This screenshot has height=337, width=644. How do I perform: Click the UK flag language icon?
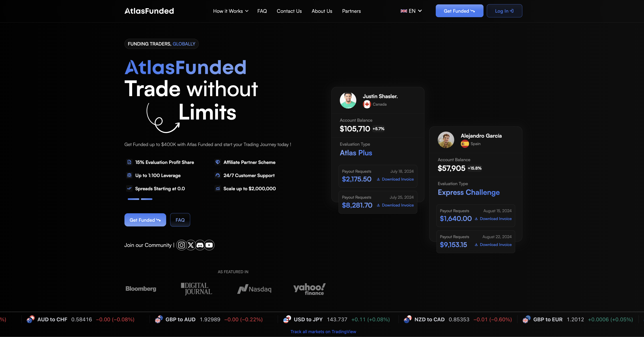coord(404,11)
